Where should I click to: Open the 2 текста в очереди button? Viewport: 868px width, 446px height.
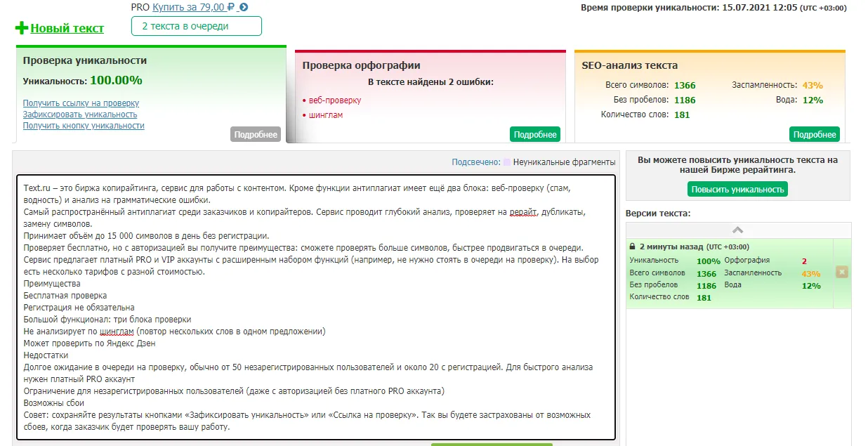click(x=196, y=26)
